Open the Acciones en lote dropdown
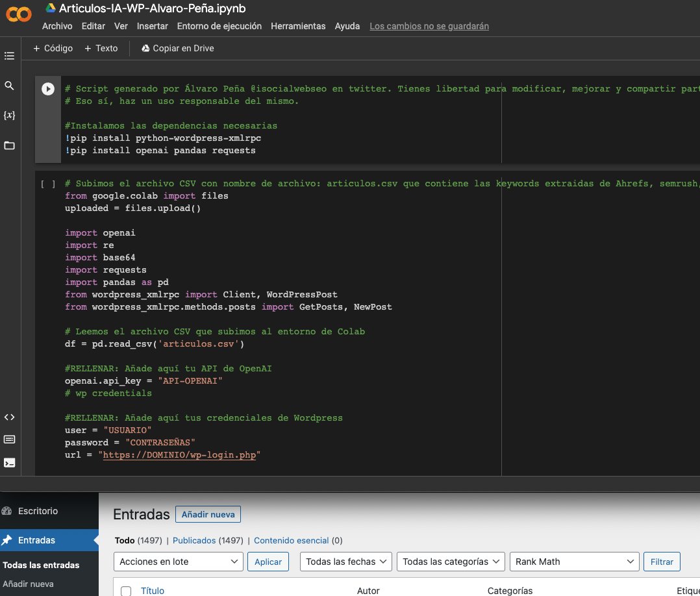 179,562
